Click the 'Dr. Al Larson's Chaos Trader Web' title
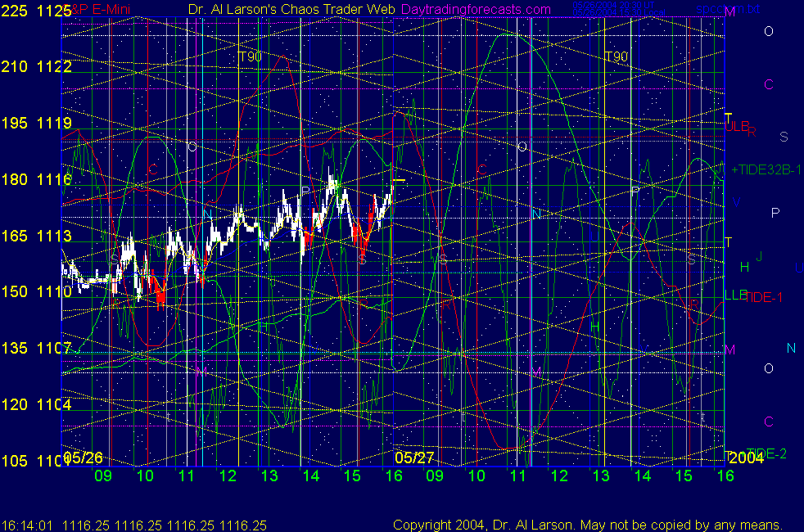Viewport: 804px width, 532px height. (291, 9)
